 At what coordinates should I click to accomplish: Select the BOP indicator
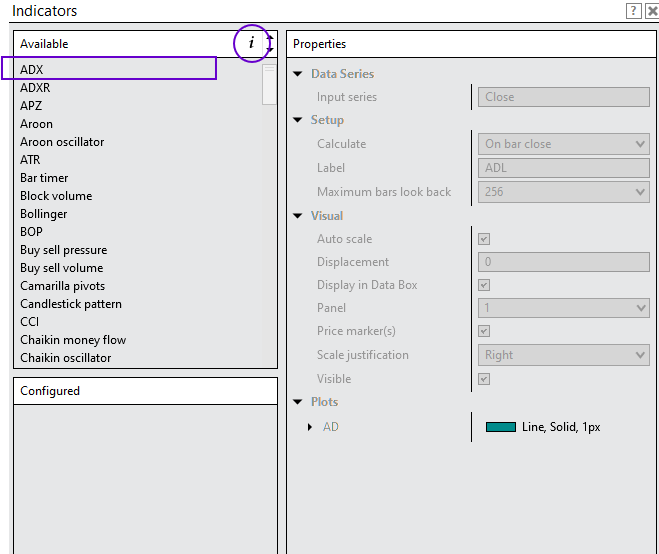click(x=31, y=232)
